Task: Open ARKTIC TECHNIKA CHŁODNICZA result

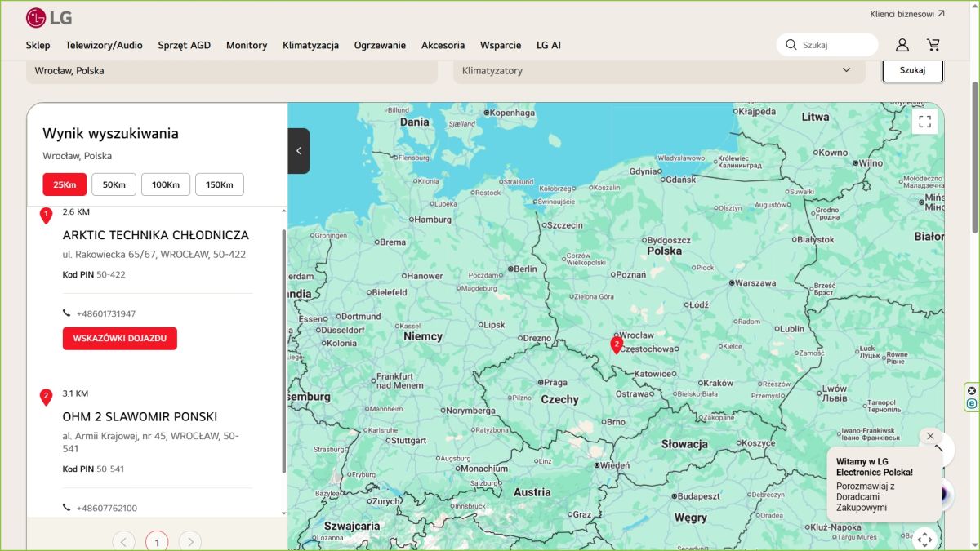Action: 156,235
